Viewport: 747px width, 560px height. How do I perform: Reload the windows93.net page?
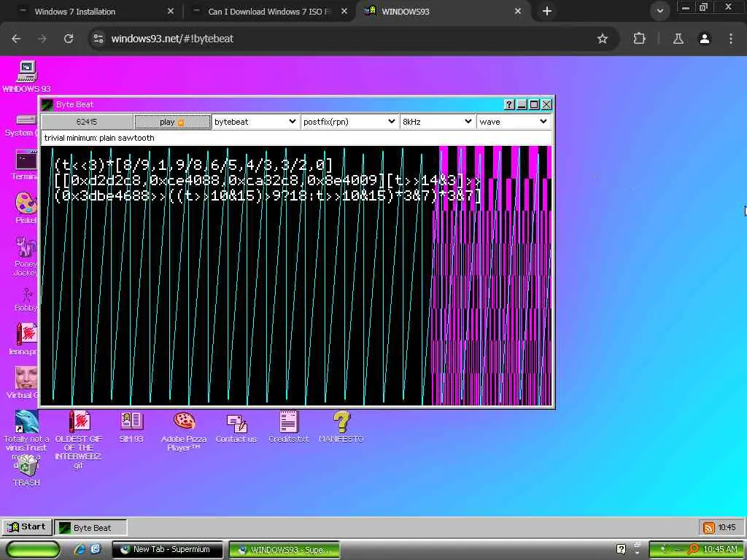(69, 39)
